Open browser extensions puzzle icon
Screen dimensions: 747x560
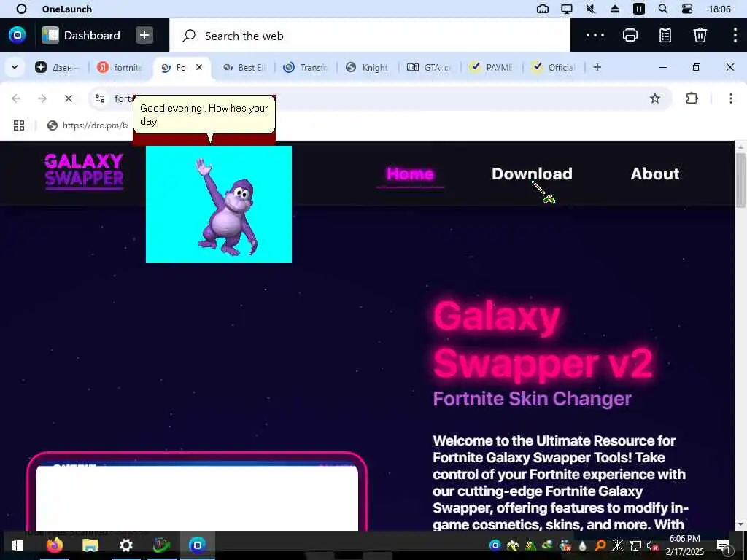(692, 98)
